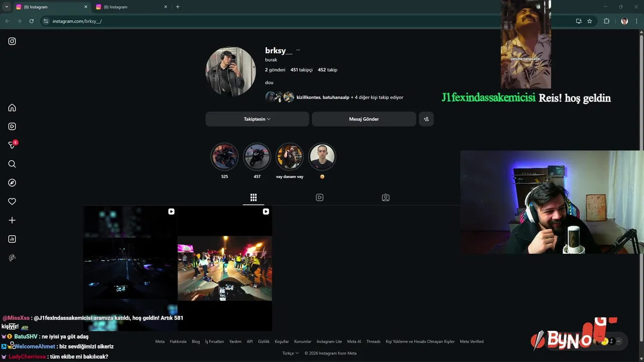Click the Instagram logo in the sidebar
644x362 pixels.
tap(12, 41)
